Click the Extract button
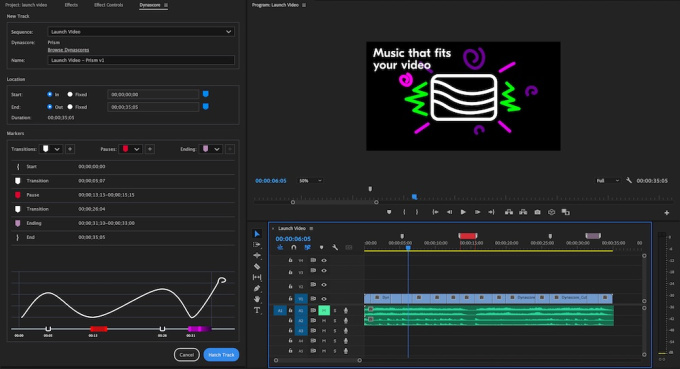680x369 pixels. (523, 212)
